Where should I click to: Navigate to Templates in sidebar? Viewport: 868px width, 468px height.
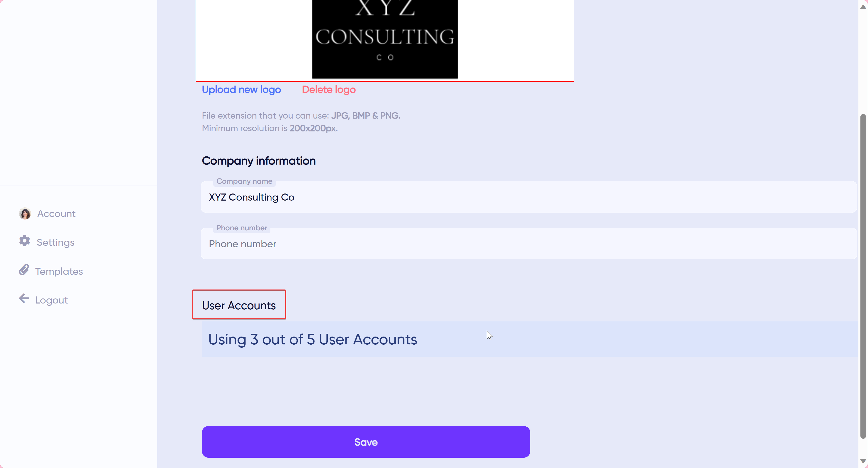[x=59, y=271]
